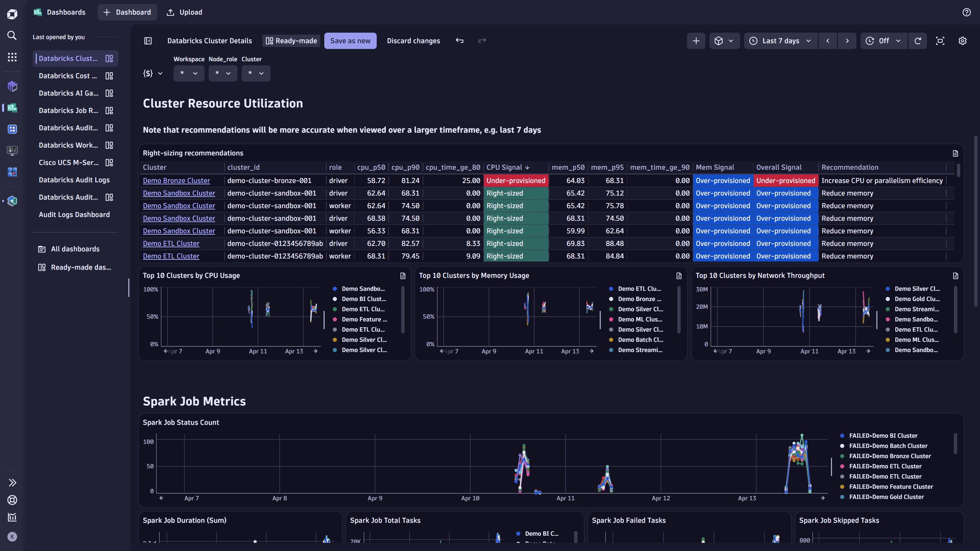Open the auto-refresh Off dropdown
This screenshot has height=551, width=980.
coord(883,41)
